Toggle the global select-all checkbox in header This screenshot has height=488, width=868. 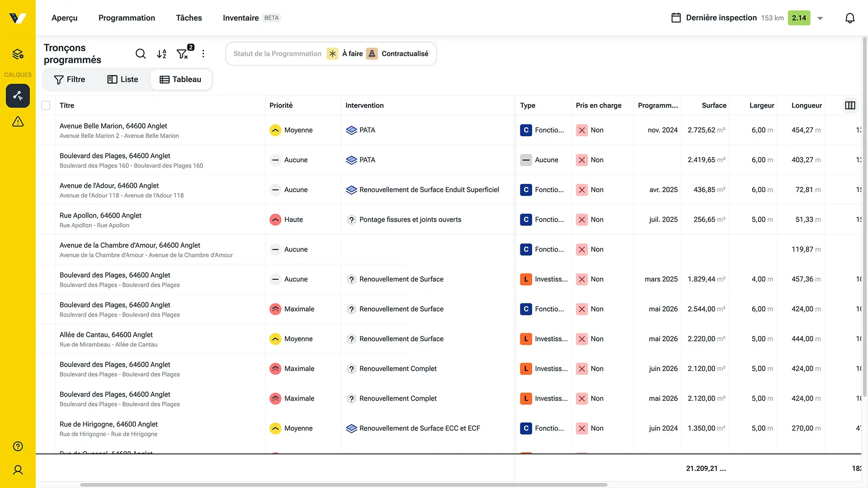[x=46, y=105]
